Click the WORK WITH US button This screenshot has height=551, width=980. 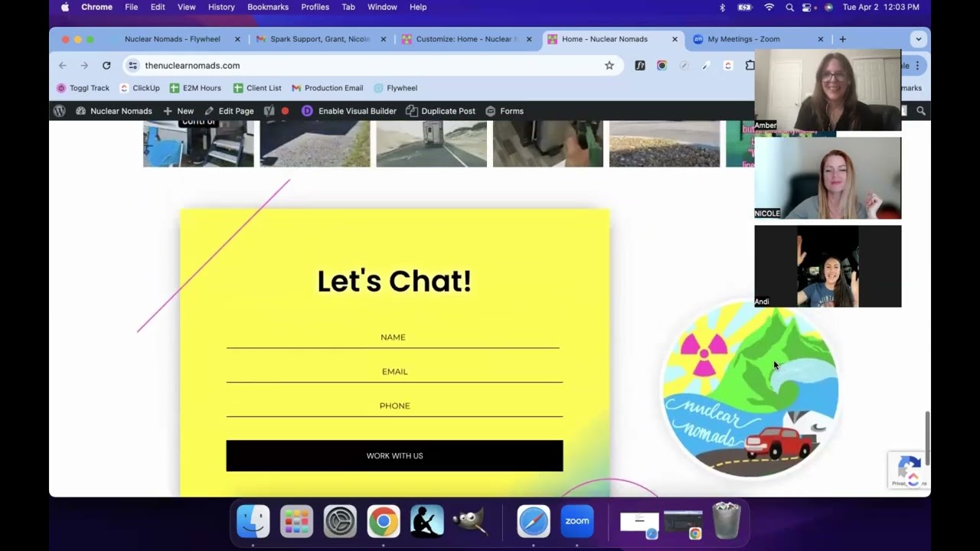[x=394, y=456]
